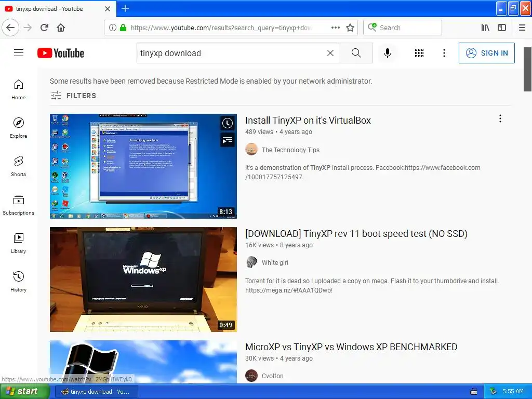Open Library in the YouTube sidebar
Screen dimensions: 532x399
pyautogui.click(x=19, y=243)
